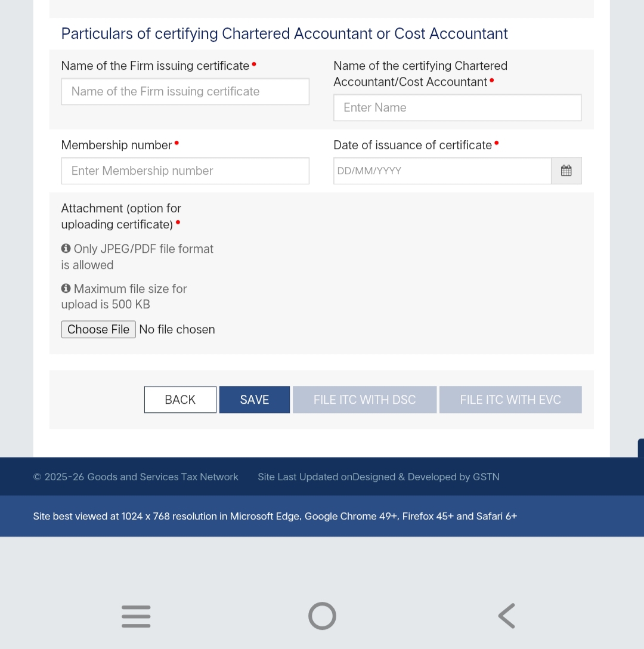Hit the SAVE button
Image resolution: width=644 pixels, height=649 pixels.
(255, 400)
